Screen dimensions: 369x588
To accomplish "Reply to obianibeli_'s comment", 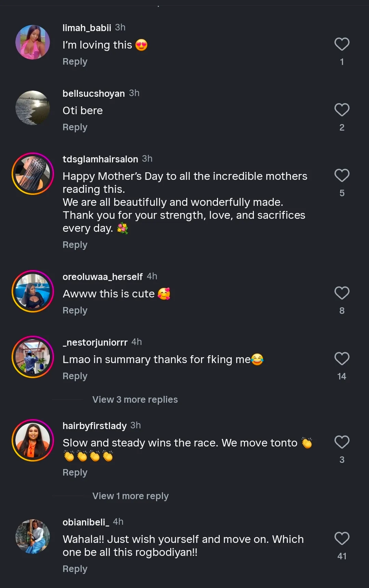I will (75, 569).
